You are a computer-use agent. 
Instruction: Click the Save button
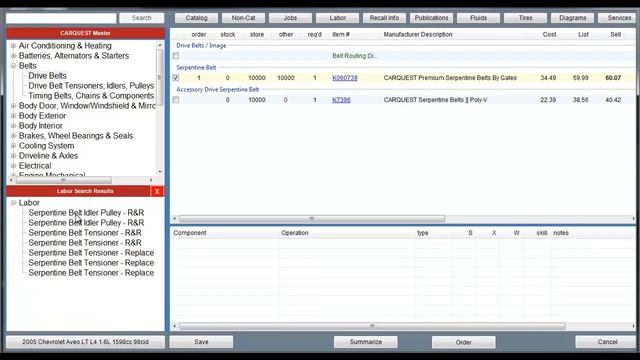201,342
